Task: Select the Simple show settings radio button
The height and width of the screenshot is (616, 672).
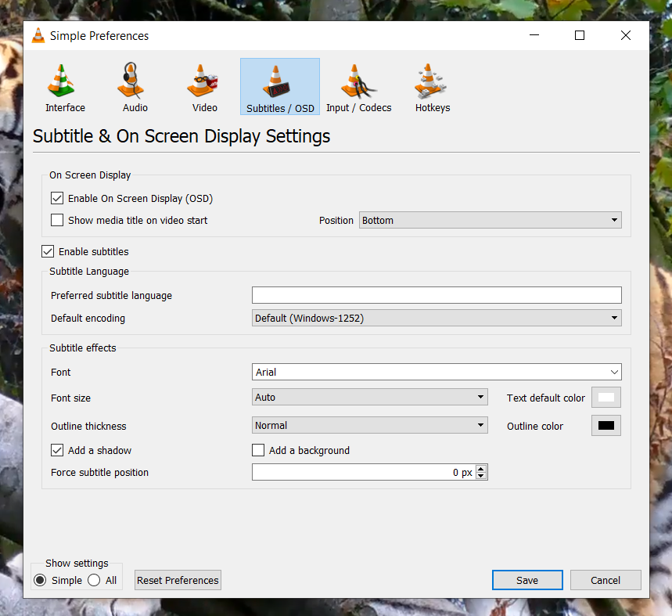Action: pyautogui.click(x=40, y=580)
